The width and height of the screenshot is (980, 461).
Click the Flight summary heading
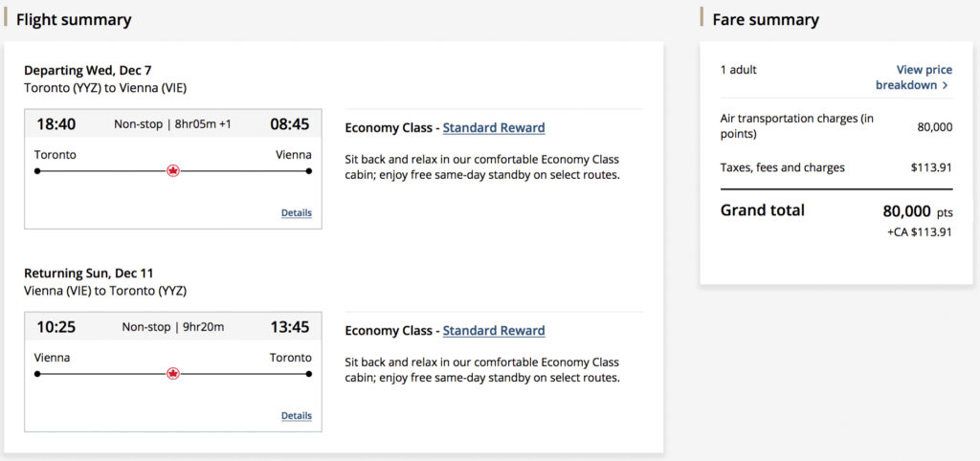[x=74, y=20]
